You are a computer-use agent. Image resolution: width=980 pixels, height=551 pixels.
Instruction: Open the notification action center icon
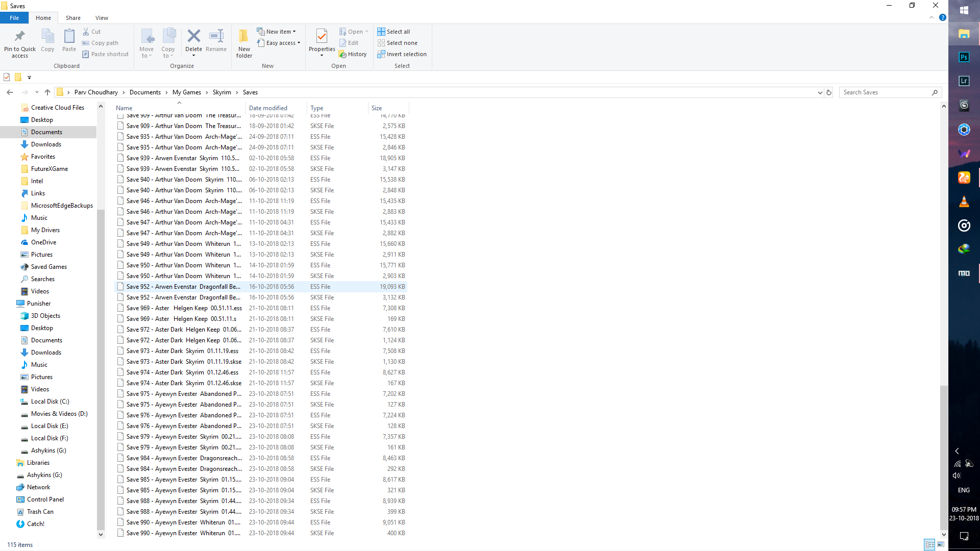click(x=964, y=536)
